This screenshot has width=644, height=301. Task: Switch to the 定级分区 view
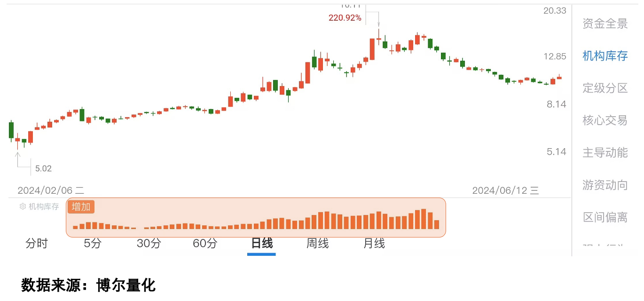pyautogui.click(x=605, y=88)
